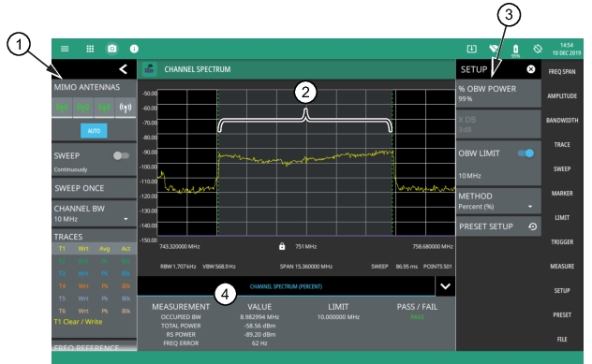Select the fourth MIMO antenna
The image size is (592, 364).
click(126, 108)
